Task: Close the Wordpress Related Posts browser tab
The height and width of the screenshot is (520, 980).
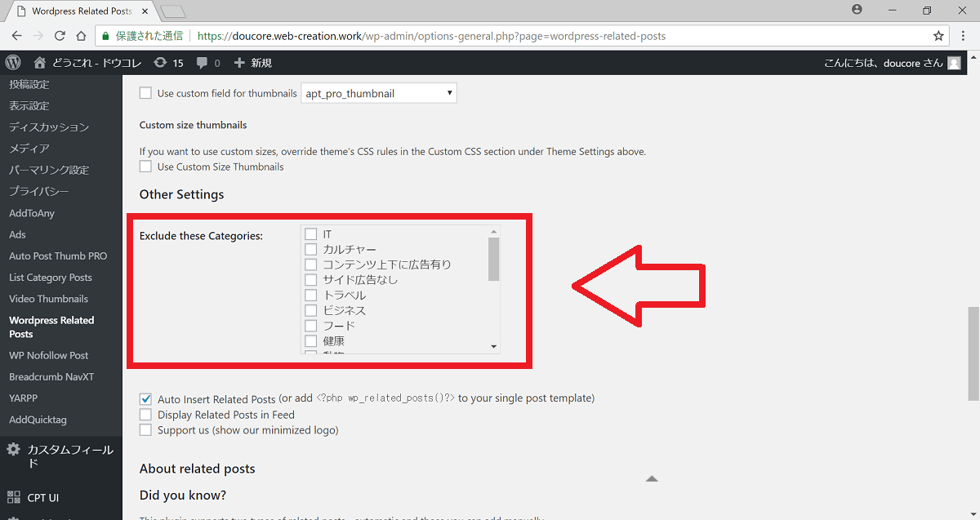Action: pos(147,11)
